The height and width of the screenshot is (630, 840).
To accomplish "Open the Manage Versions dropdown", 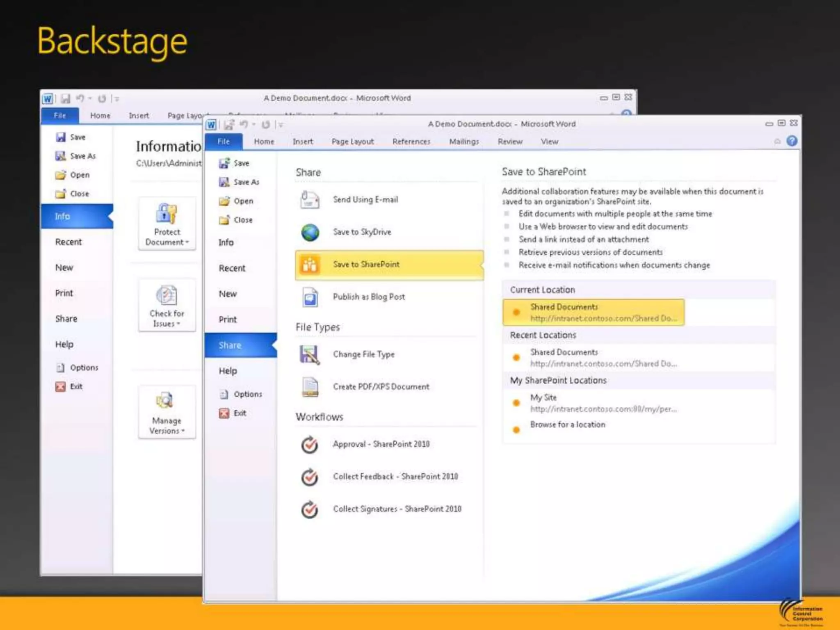I will click(167, 412).
